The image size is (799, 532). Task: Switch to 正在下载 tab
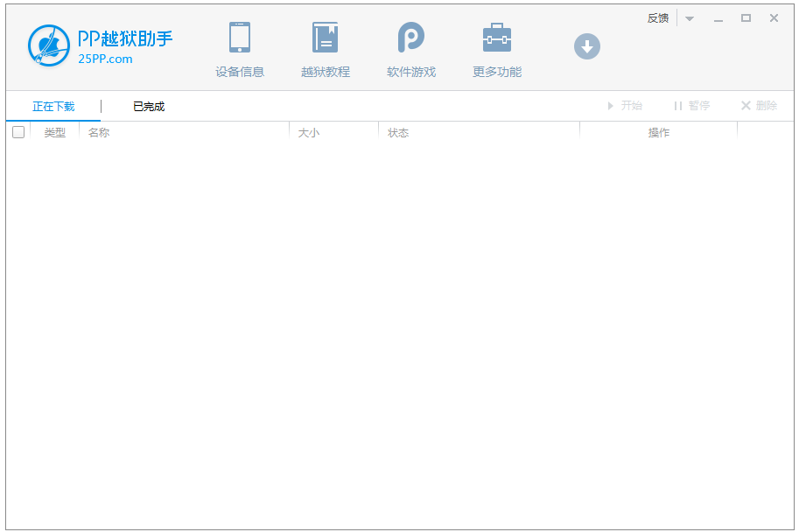[x=53, y=107]
